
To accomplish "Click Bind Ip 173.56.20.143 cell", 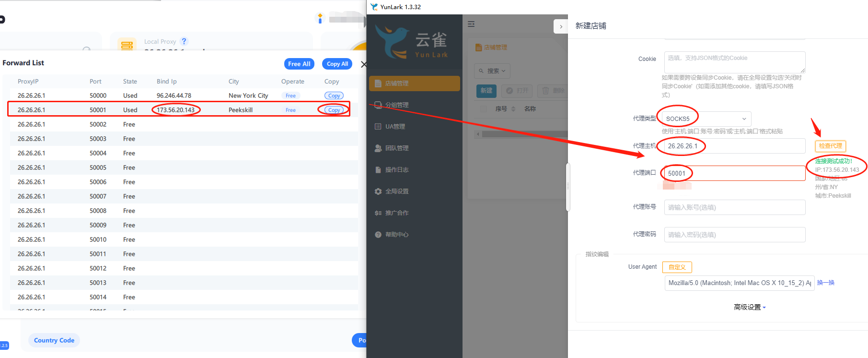I will (176, 110).
